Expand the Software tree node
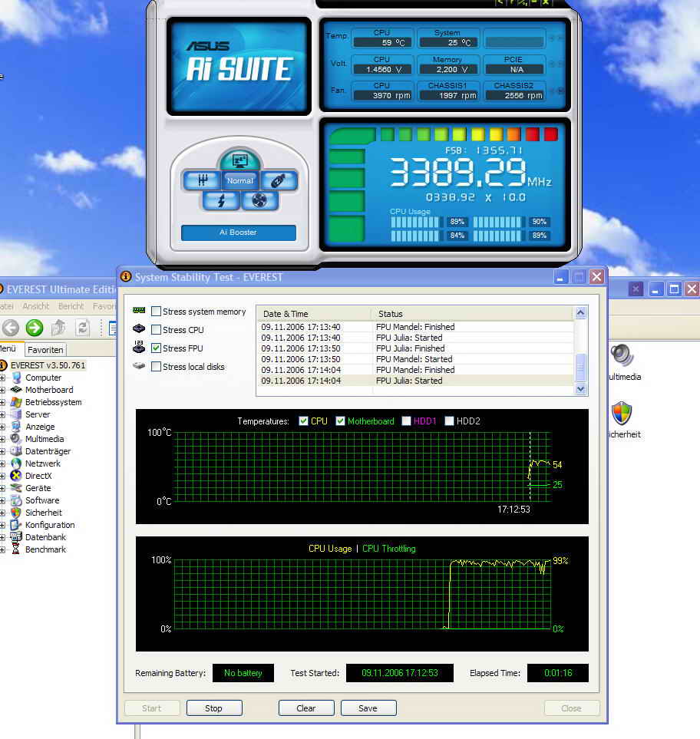Screen dimensions: 700x739 point(3,500)
